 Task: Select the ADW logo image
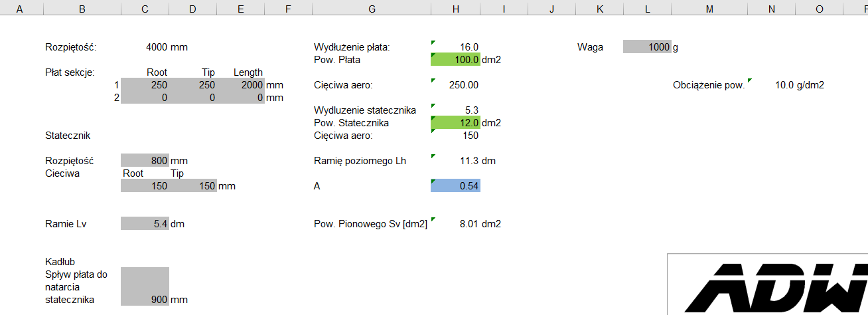point(770,286)
